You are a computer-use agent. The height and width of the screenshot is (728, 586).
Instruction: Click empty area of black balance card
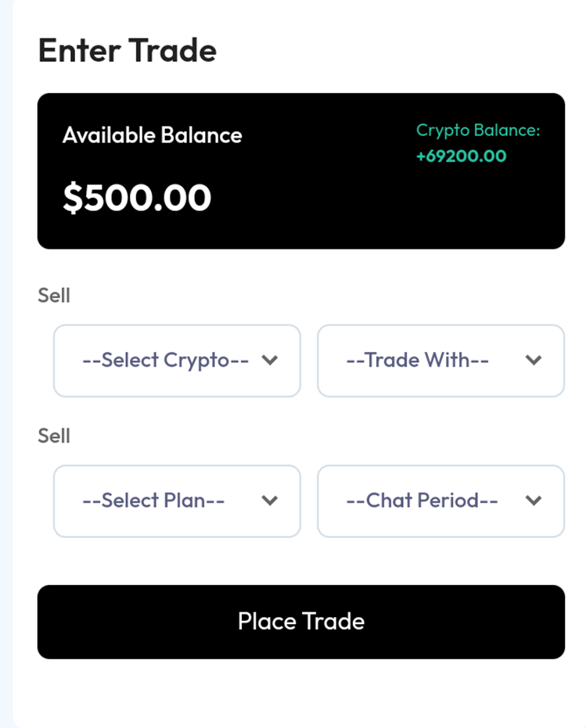tap(376, 211)
